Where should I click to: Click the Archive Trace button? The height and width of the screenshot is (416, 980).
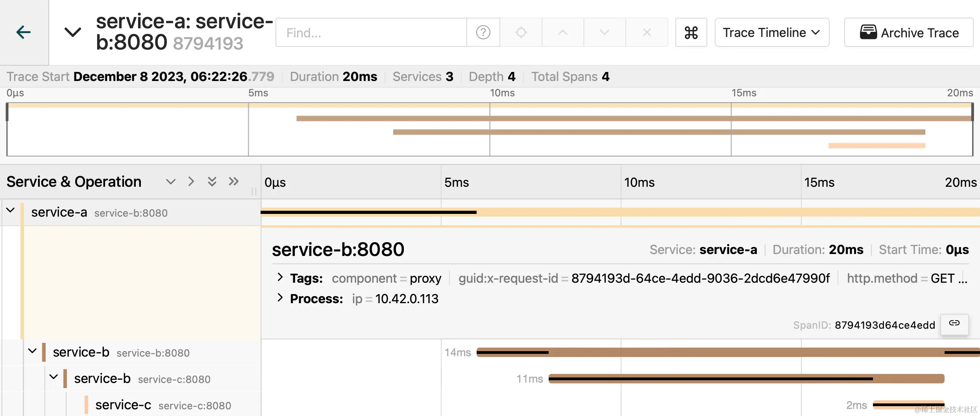click(x=908, y=32)
